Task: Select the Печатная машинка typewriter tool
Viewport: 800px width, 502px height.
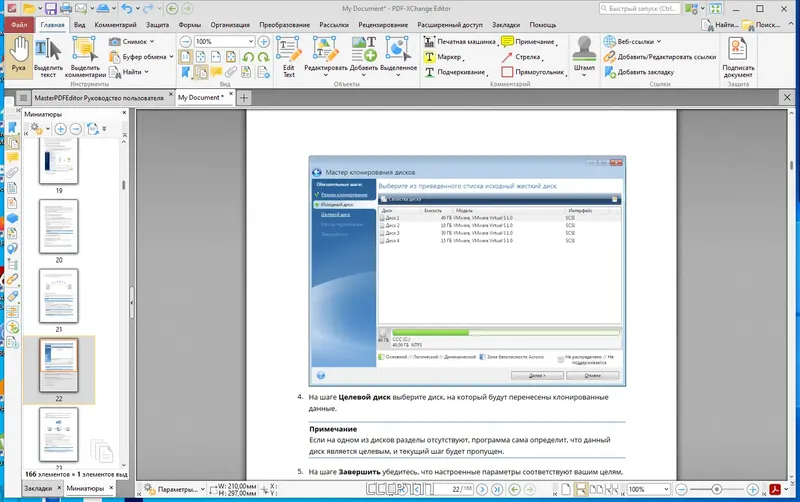Action: 460,41
